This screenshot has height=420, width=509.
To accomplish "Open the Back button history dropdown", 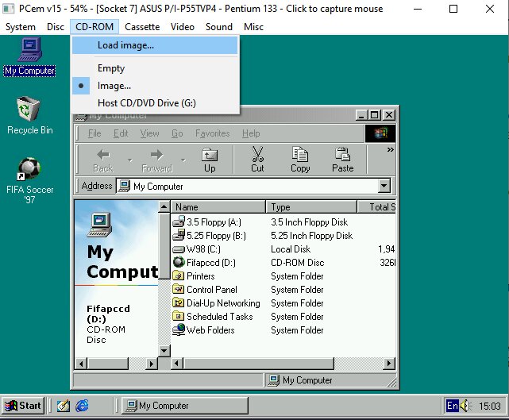I will [x=130, y=160].
